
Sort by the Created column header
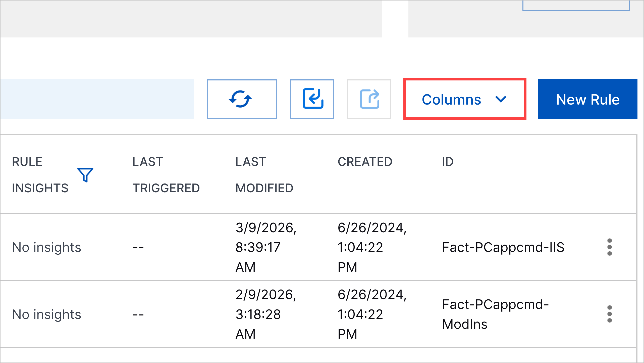pyautogui.click(x=365, y=162)
